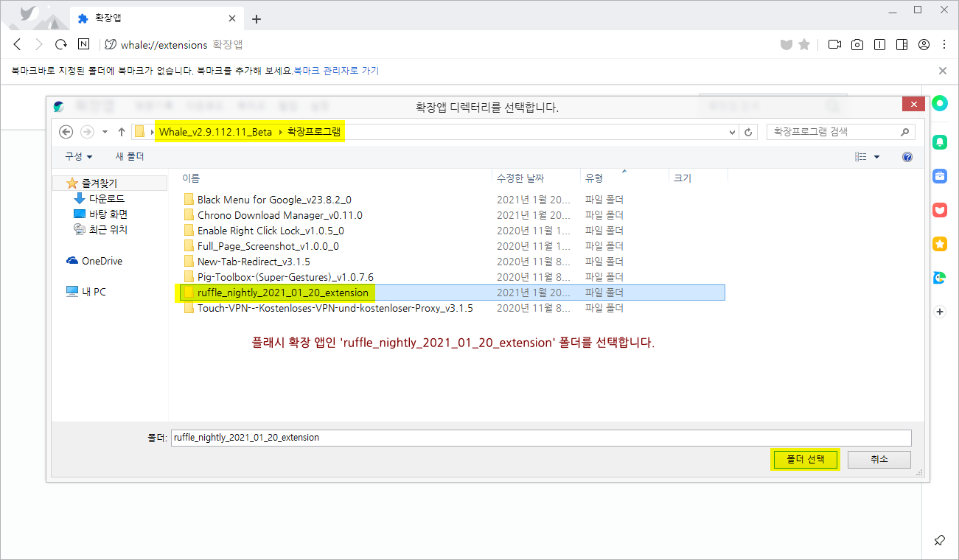
Task: Open the 구성 organize menu
Action: click(x=79, y=157)
